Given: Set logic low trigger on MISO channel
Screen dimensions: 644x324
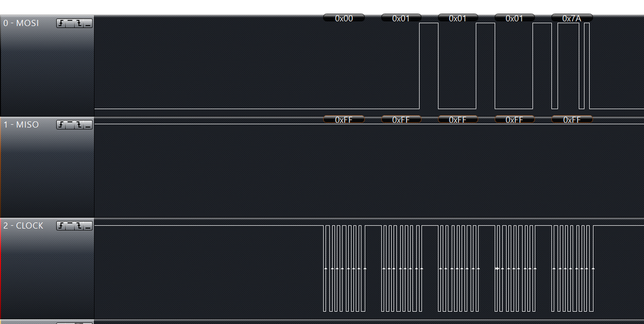Looking at the screenshot, I should pyautogui.click(x=88, y=125).
